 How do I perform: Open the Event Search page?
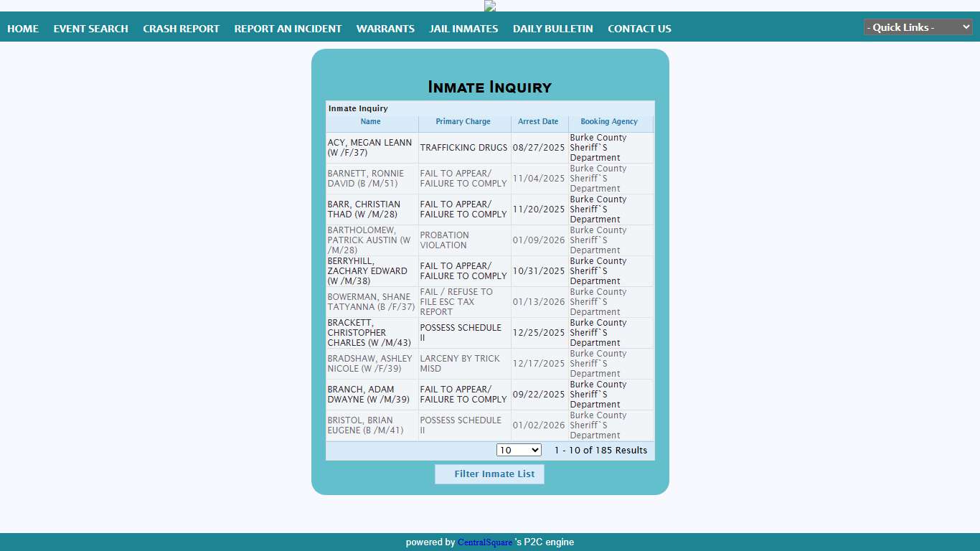point(90,29)
